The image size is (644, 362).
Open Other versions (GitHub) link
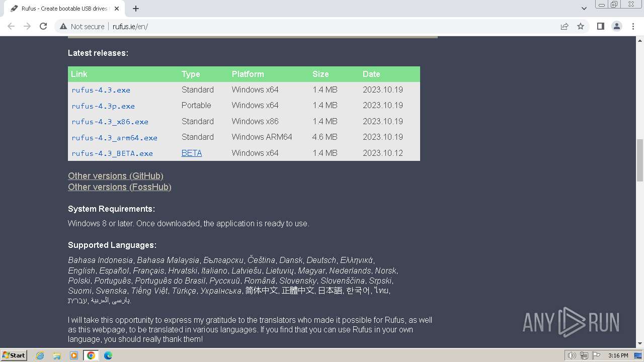point(116,176)
